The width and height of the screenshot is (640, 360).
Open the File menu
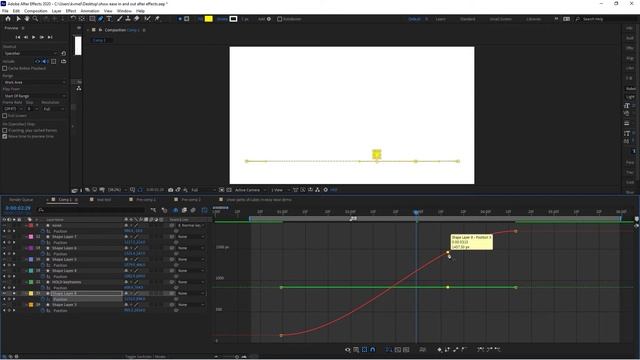pos(5,11)
